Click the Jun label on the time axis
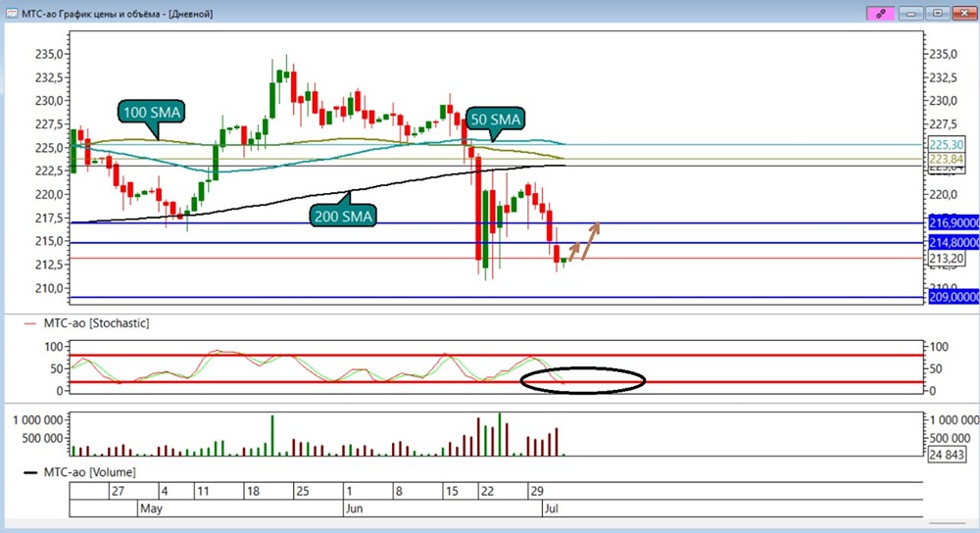Screen dimensions: 980x533 [354, 509]
